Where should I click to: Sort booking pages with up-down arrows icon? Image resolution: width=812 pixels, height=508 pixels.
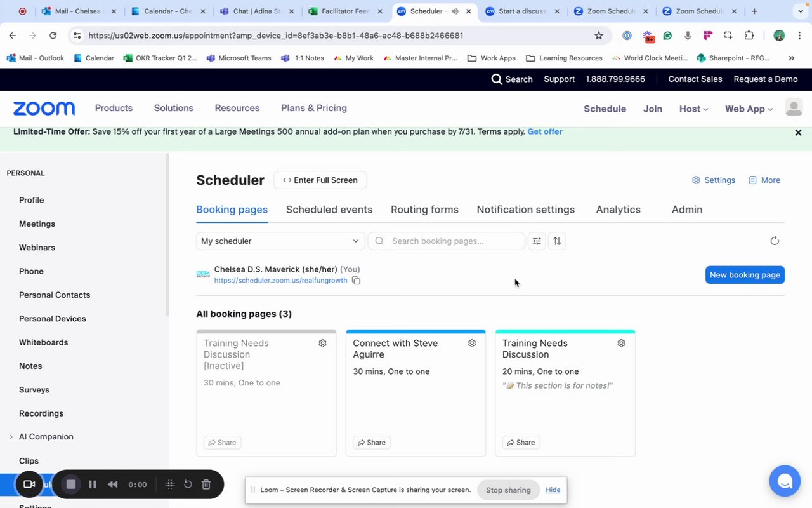[x=557, y=241]
